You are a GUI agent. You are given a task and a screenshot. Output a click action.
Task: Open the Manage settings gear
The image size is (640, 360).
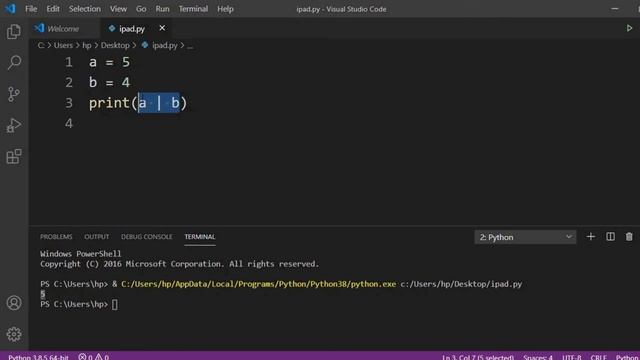click(14, 334)
